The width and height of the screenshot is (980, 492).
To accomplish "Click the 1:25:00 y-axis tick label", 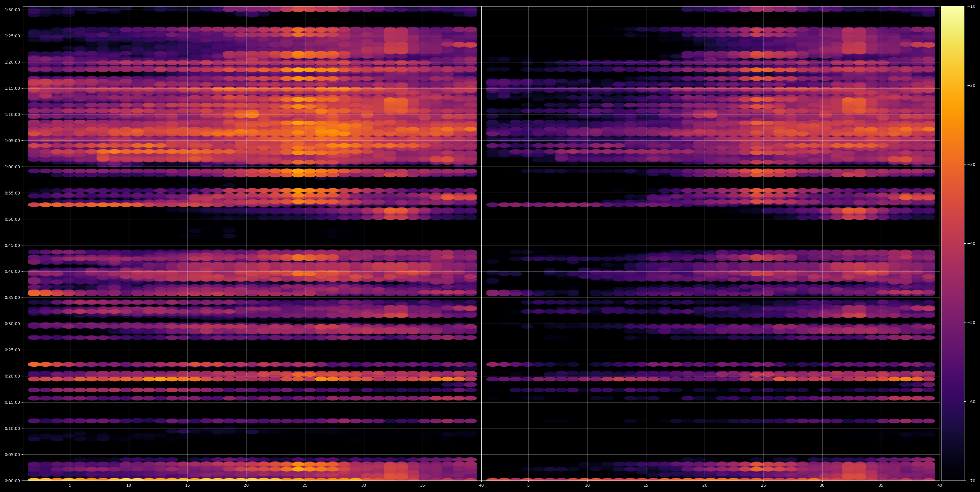I will pyautogui.click(x=12, y=36).
